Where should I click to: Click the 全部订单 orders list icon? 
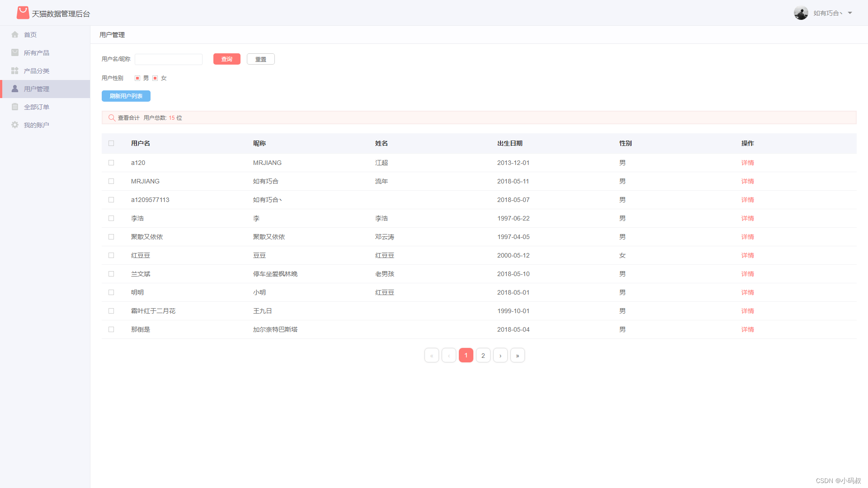pyautogui.click(x=15, y=107)
